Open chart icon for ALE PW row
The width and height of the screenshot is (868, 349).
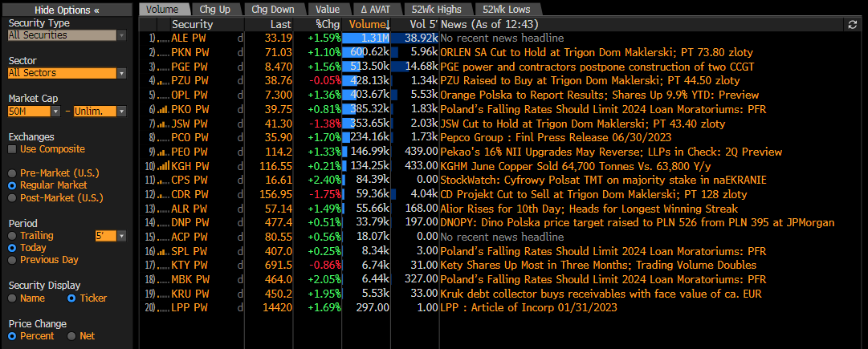point(163,39)
